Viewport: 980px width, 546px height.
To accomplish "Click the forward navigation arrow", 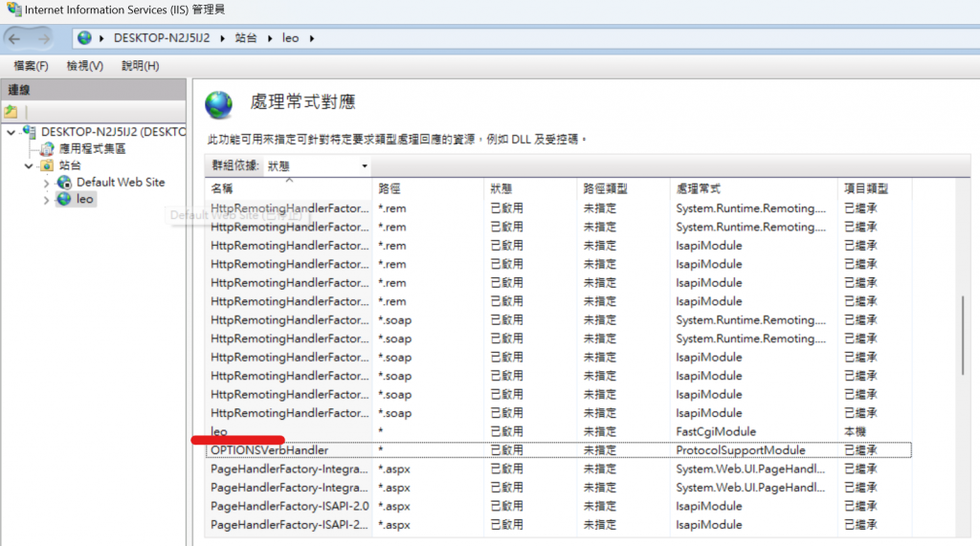I will 43,39.
